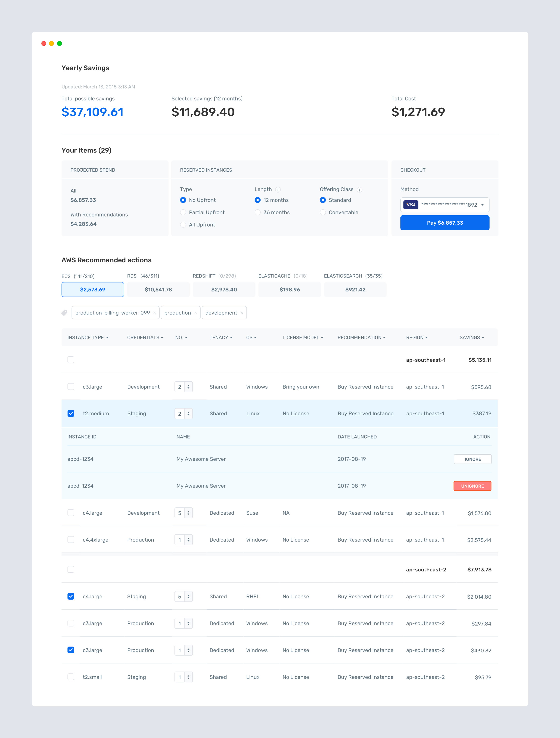Click the info icon next to Length
The image size is (560, 738).
click(278, 189)
